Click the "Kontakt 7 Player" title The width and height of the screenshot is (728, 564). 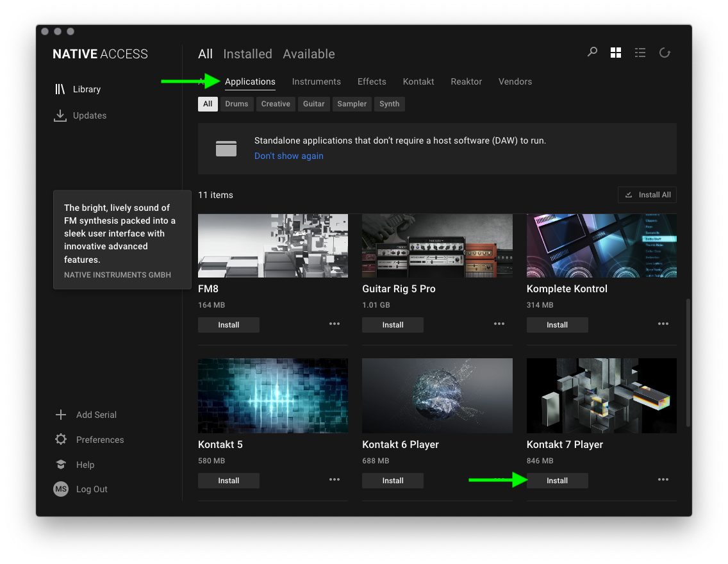[565, 444]
